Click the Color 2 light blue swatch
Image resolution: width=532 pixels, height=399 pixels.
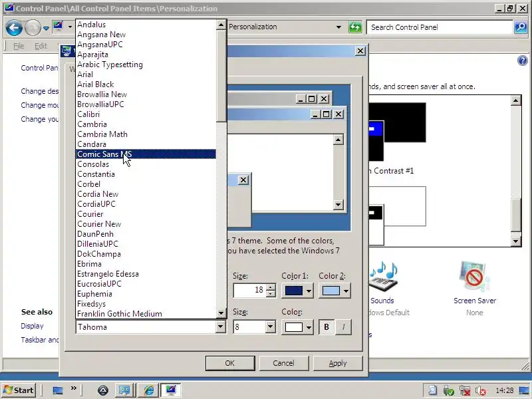click(331, 291)
